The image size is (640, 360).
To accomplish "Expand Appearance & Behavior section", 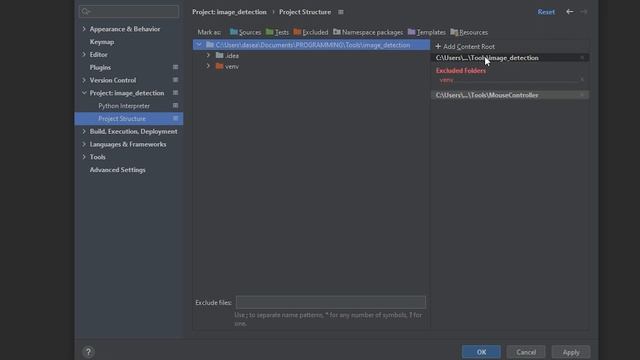I will 84,29.
